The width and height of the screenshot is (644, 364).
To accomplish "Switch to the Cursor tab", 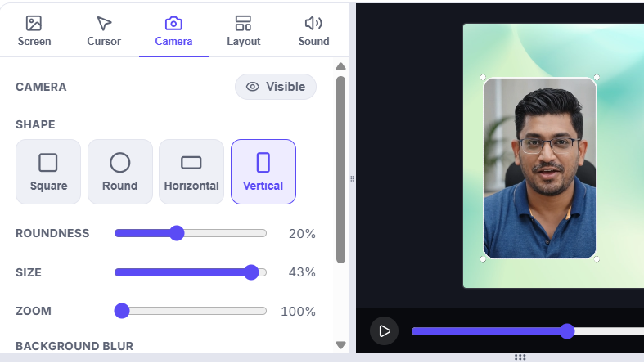I will pos(104,31).
